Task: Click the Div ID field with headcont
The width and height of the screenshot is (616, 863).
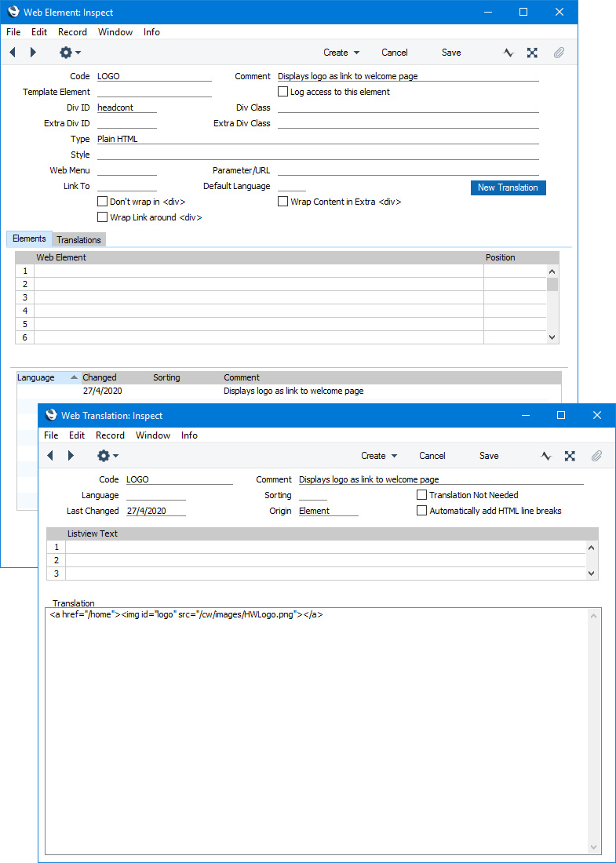Action: tap(126, 108)
